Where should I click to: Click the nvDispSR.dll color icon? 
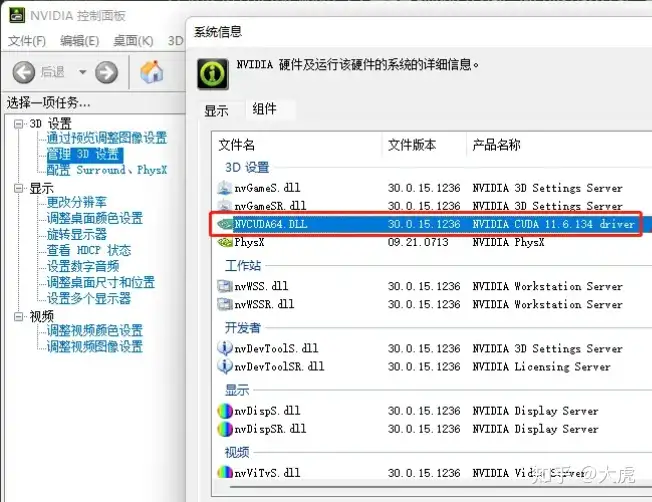click(x=225, y=429)
